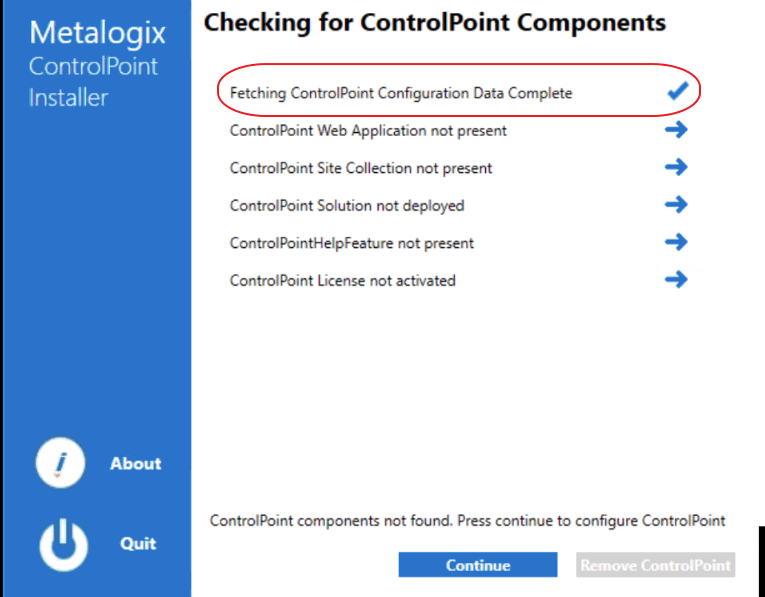The height and width of the screenshot is (597, 765).
Task: Click arrow icon beside Solution not deployed
Action: pyautogui.click(x=676, y=204)
